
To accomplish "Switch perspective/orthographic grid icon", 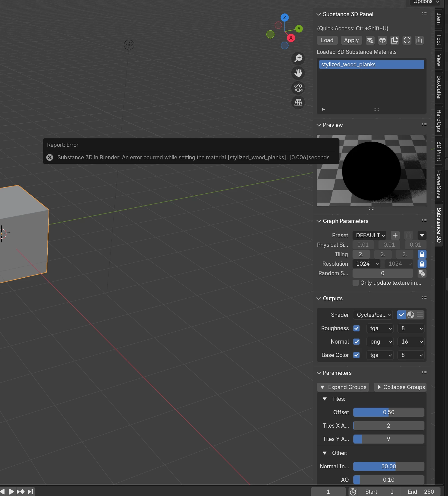I will point(298,102).
